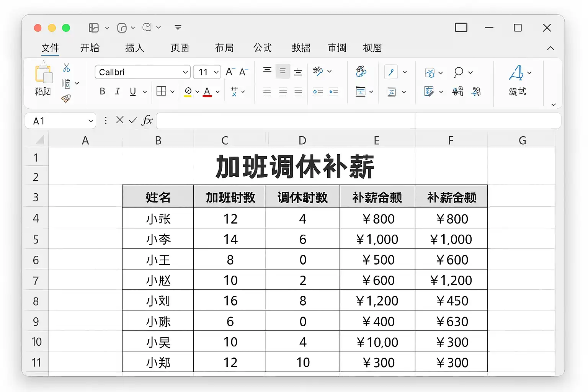This screenshot has height=392, width=588.
Task: Expand the A1 Name Box dropdown
Action: coord(91,121)
